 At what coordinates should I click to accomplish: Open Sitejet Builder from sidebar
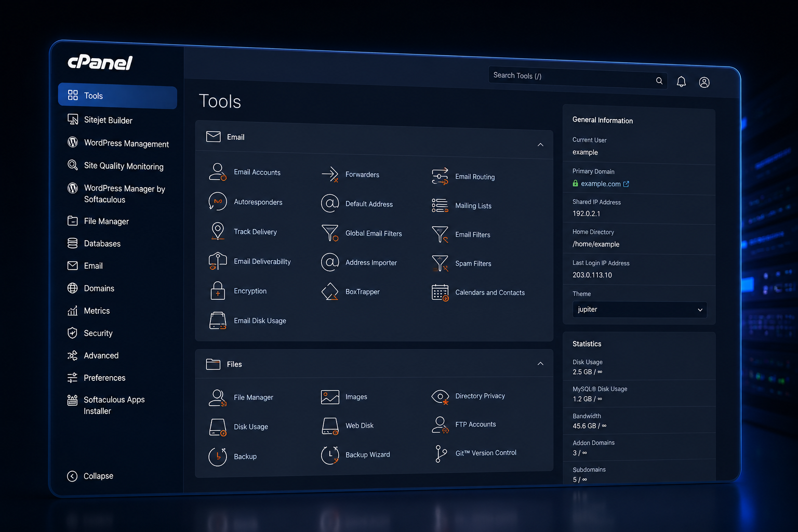(x=100, y=119)
